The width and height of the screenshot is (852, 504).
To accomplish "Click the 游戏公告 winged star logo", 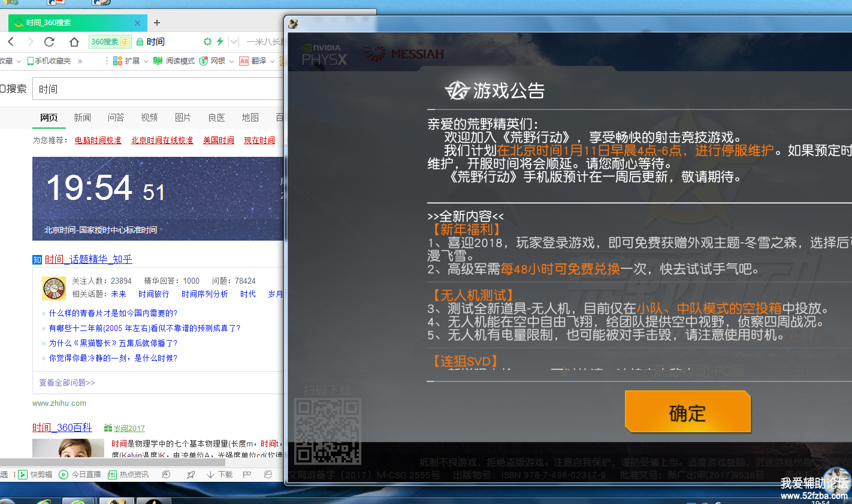I will pyautogui.click(x=457, y=90).
